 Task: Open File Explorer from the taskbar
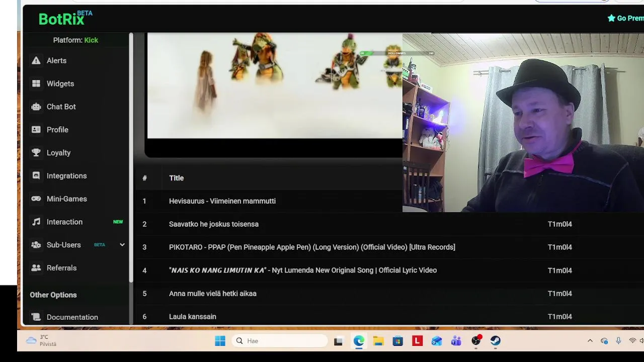pos(378,341)
